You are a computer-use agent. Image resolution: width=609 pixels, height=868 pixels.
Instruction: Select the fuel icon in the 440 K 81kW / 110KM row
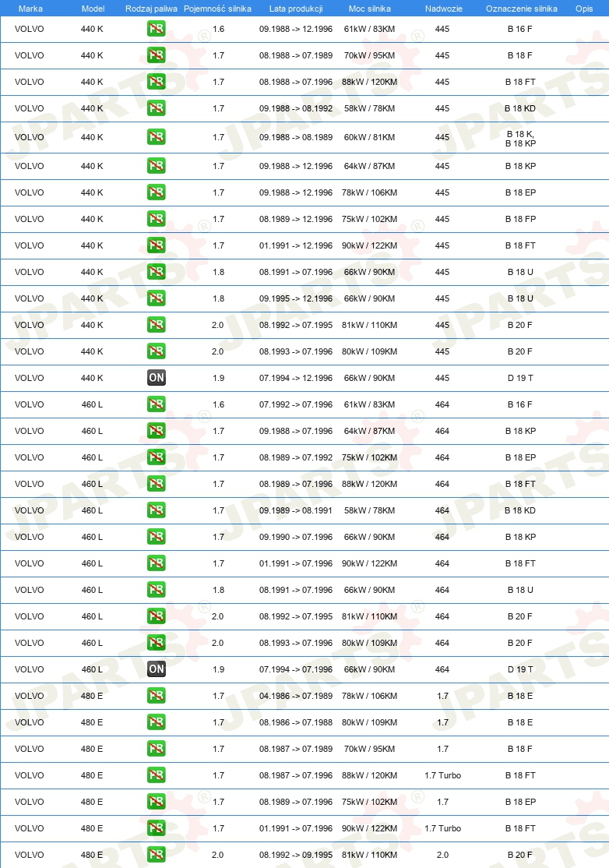click(157, 325)
